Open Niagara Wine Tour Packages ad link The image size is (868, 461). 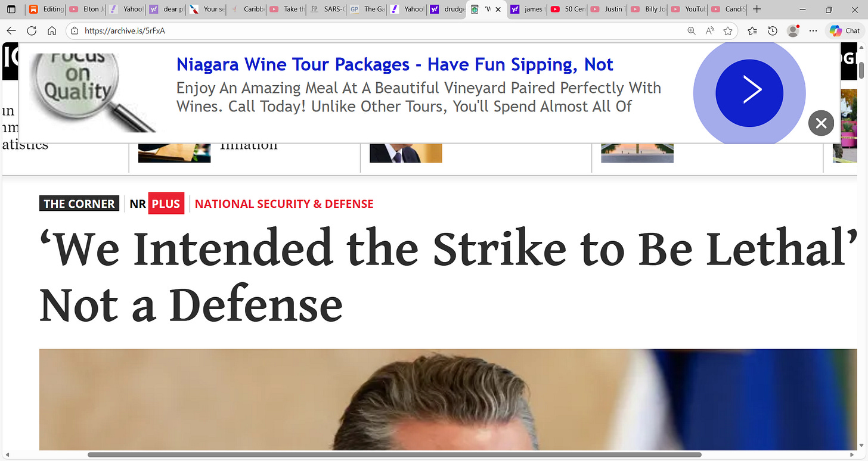[x=395, y=64]
